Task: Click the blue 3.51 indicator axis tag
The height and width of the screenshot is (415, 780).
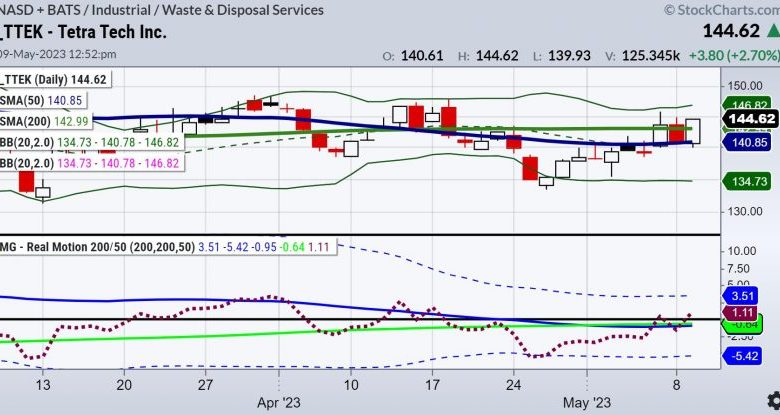Action: (x=741, y=296)
